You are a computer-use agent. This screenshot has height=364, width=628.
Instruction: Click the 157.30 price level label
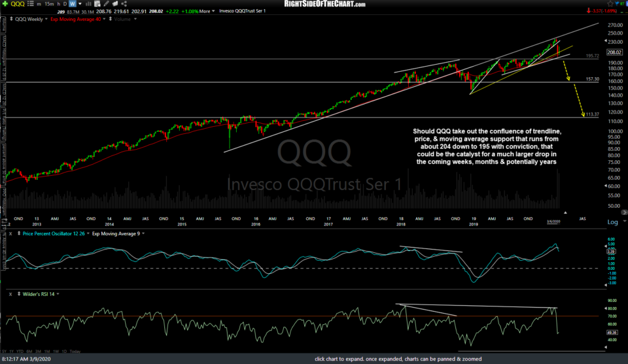[x=593, y=79]
